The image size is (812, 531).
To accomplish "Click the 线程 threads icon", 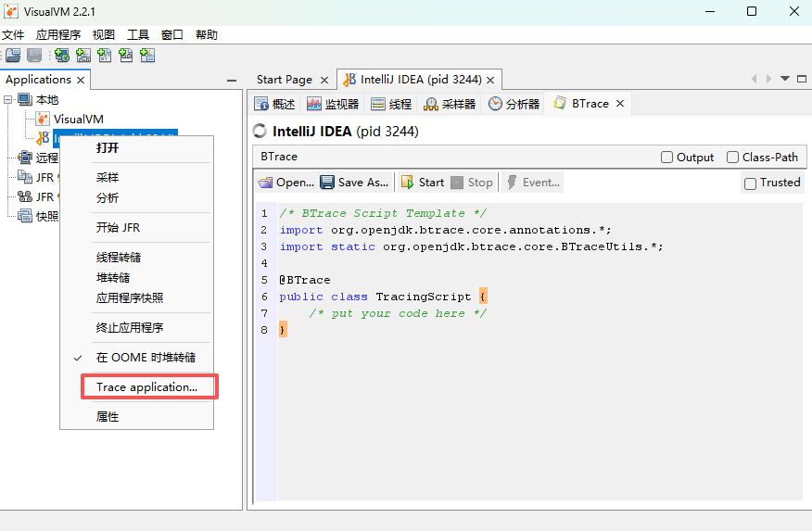I will pyautogui.click(x=378, y=104).
